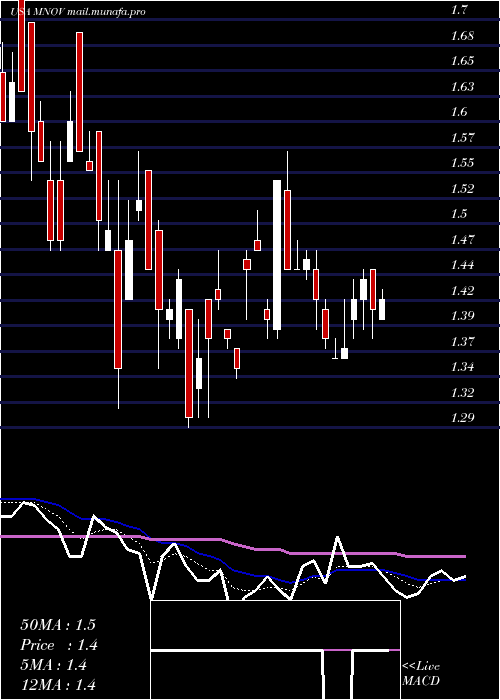Click the tallest white candlestick body near 1.52
Screen dimensions: 500x700
(x=277, y=255)
